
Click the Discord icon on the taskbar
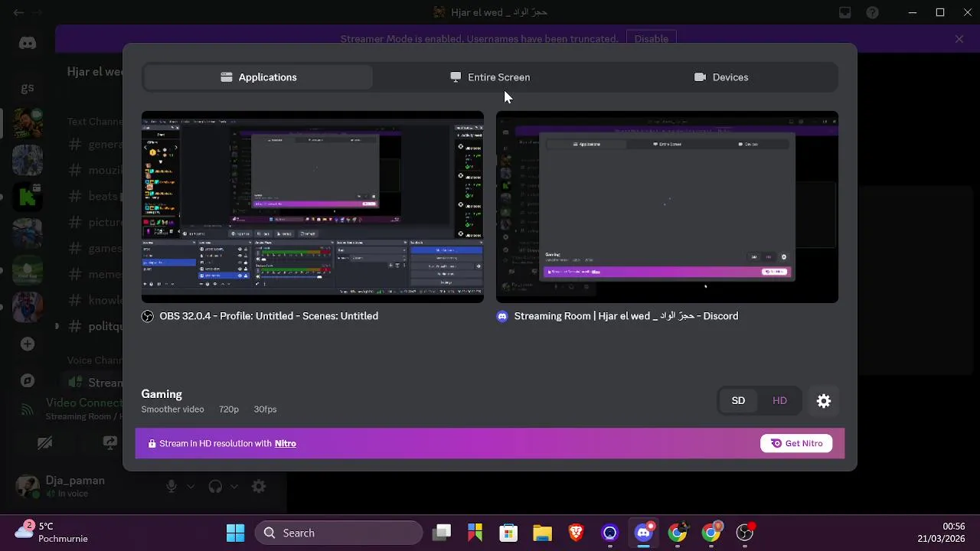point(644,533)
